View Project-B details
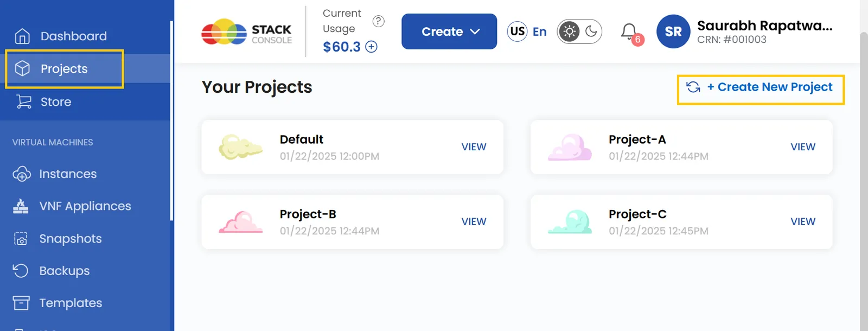 click(x=474, y=222)
